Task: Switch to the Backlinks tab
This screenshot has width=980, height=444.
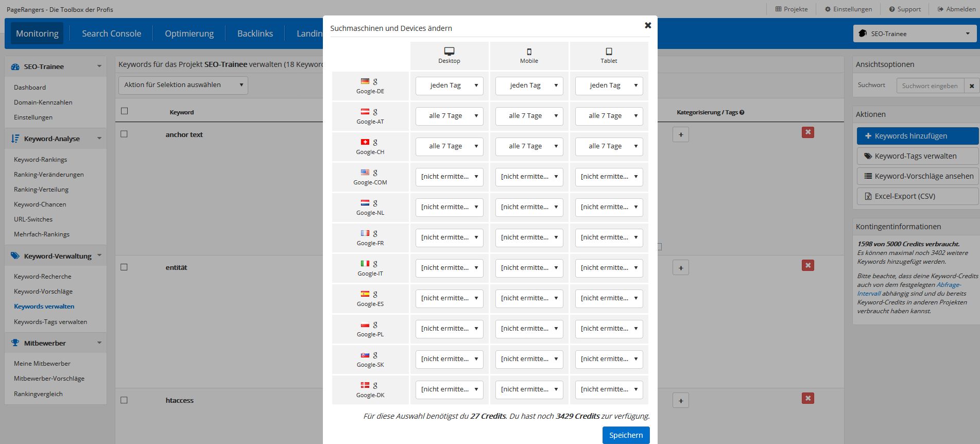Action: coord(255,33)
